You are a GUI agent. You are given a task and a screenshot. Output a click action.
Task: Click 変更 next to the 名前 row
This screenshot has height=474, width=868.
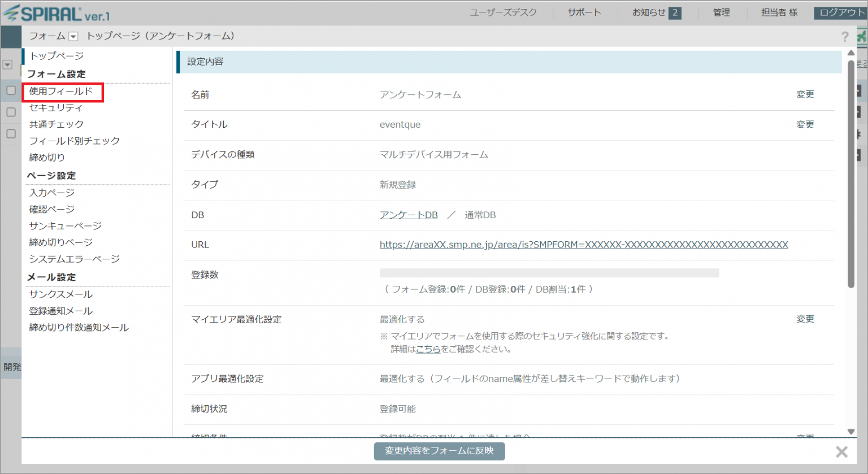805,94
